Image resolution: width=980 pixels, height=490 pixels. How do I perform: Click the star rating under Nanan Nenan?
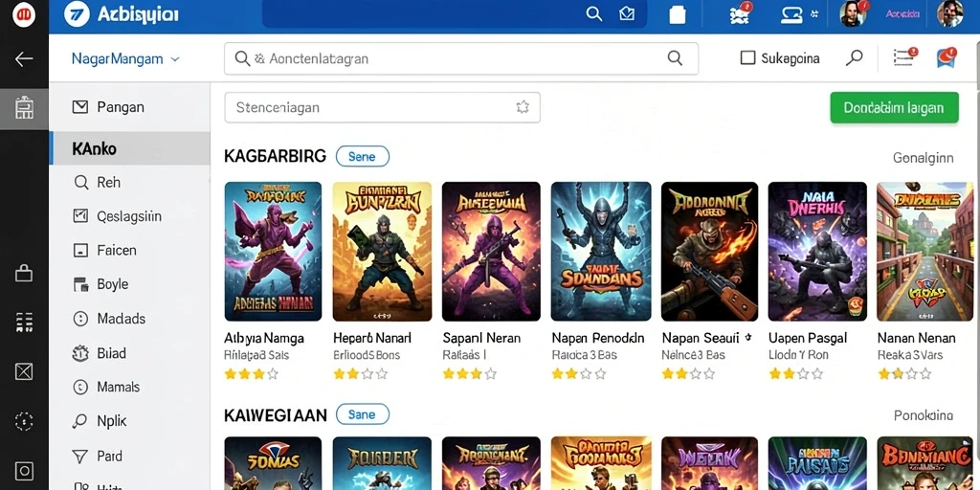904,374
